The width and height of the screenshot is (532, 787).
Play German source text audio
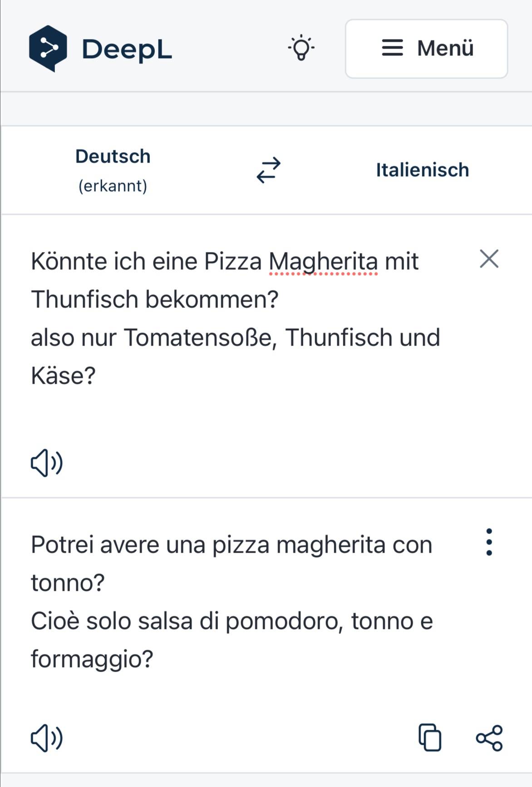pos(46,463)
